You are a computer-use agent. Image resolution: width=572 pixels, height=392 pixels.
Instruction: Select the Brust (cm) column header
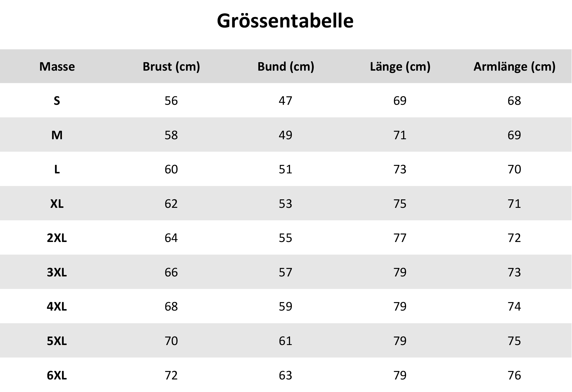coord(171,67)
